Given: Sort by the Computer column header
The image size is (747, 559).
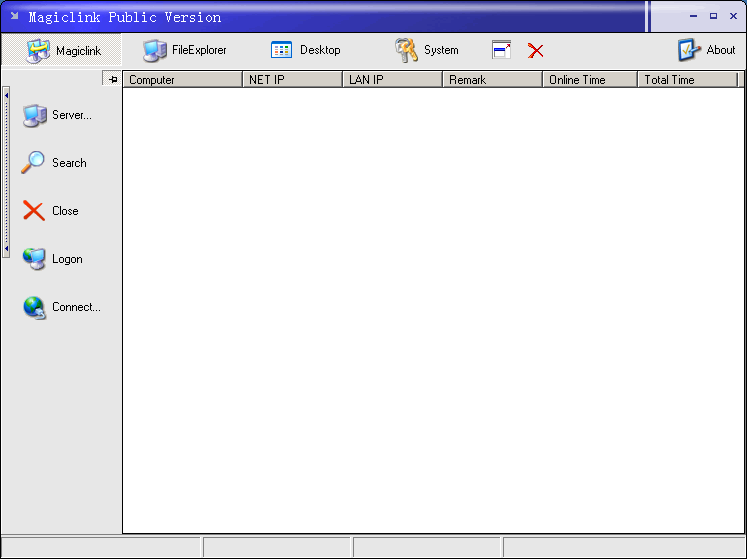Looking at the screenshot, I should (x=182, y=80).
